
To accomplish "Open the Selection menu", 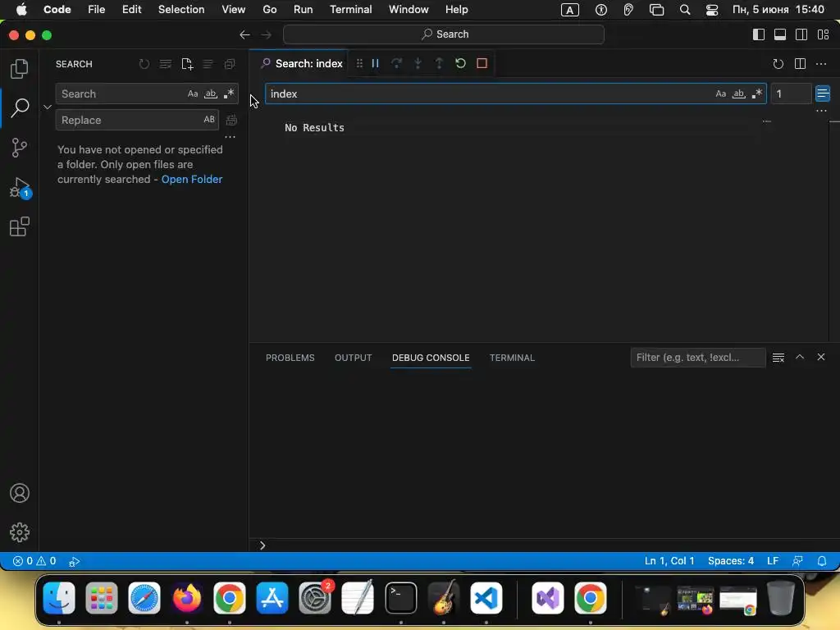I will [181, 10].
